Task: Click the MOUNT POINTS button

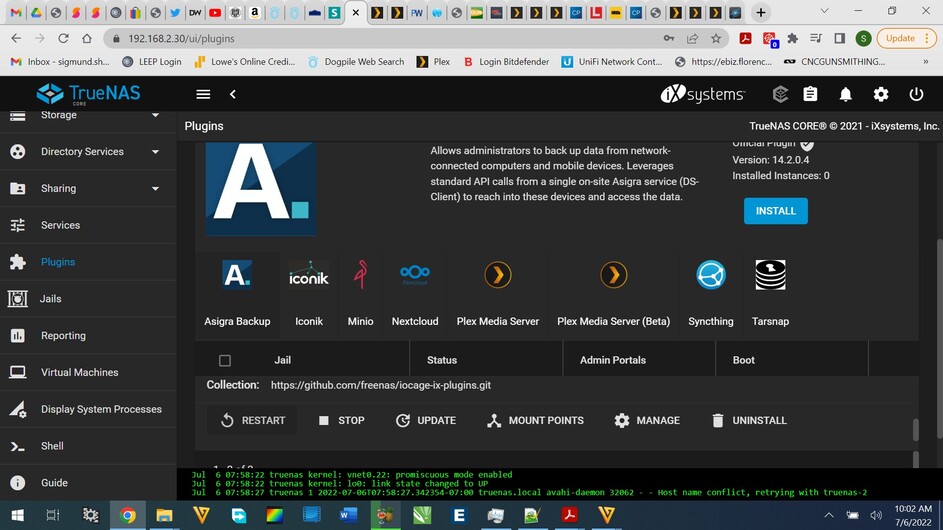Action: tap(535, 421)
